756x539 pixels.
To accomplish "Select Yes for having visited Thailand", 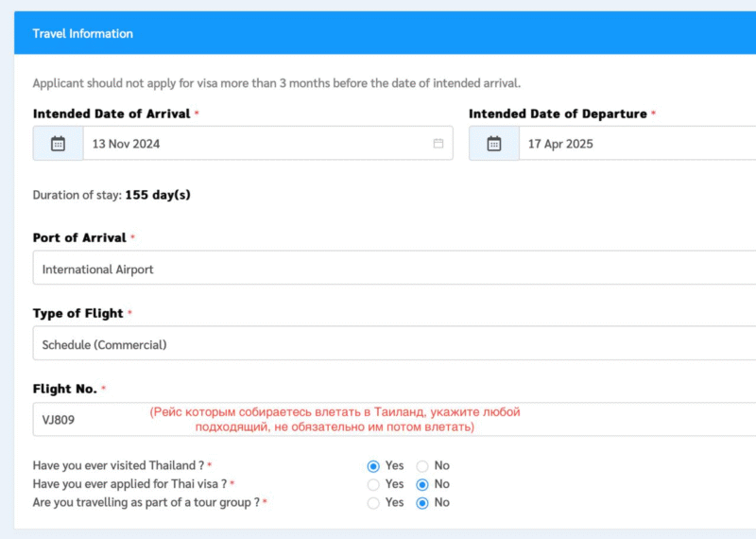I will 373,466.
